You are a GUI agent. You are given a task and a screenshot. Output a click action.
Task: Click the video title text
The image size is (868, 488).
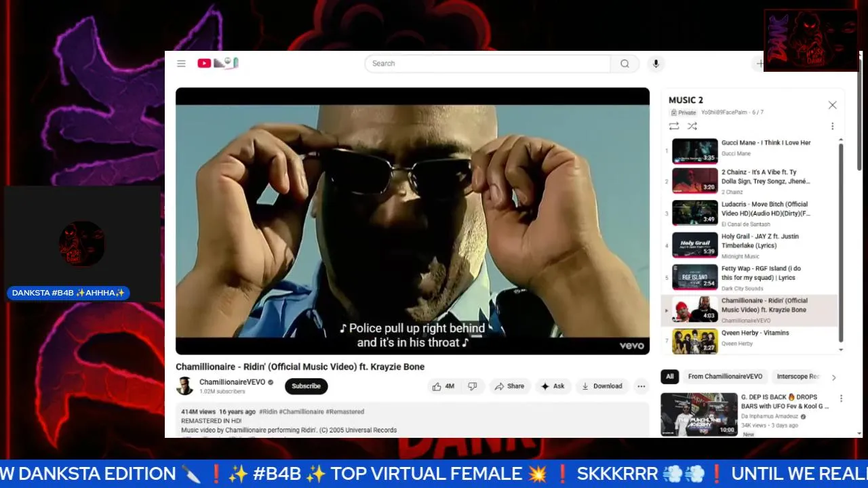coord(300,367)
